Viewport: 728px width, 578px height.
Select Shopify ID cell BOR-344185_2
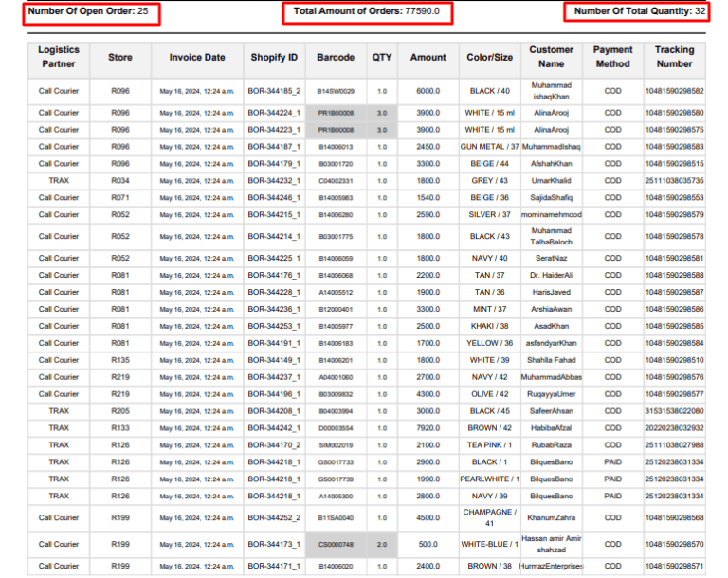click(x=274, y=91)
